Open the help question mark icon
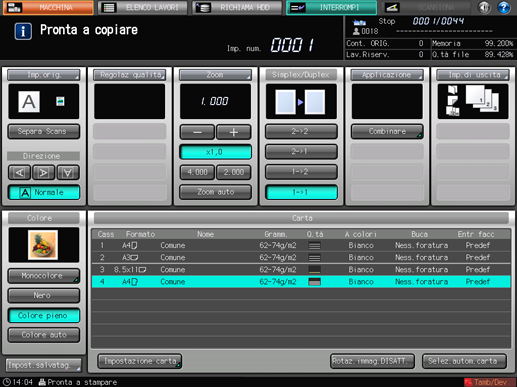Viewport: 517px width, 387px height. pyautogui.click(x=504, y=7)
